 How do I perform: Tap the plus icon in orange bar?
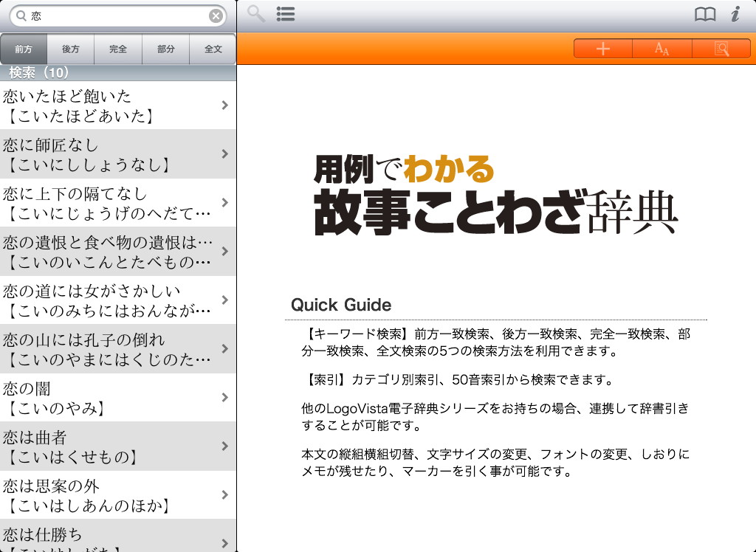coord(603,49)
